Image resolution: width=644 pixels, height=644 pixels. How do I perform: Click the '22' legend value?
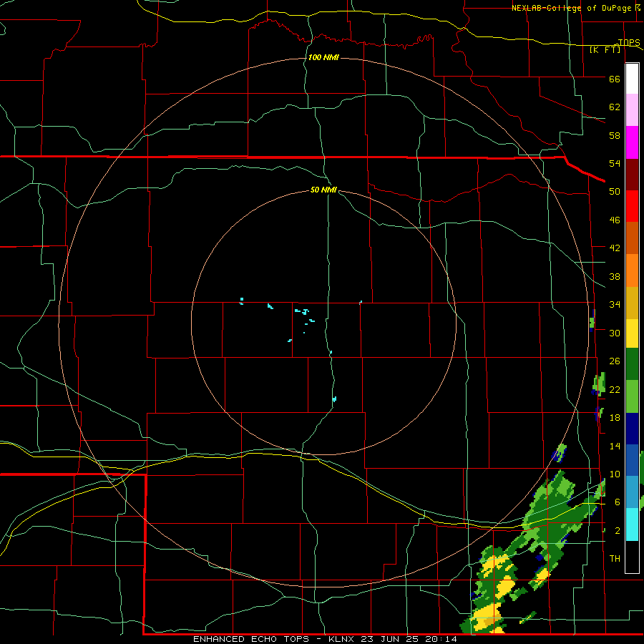[x=615, y=389]
